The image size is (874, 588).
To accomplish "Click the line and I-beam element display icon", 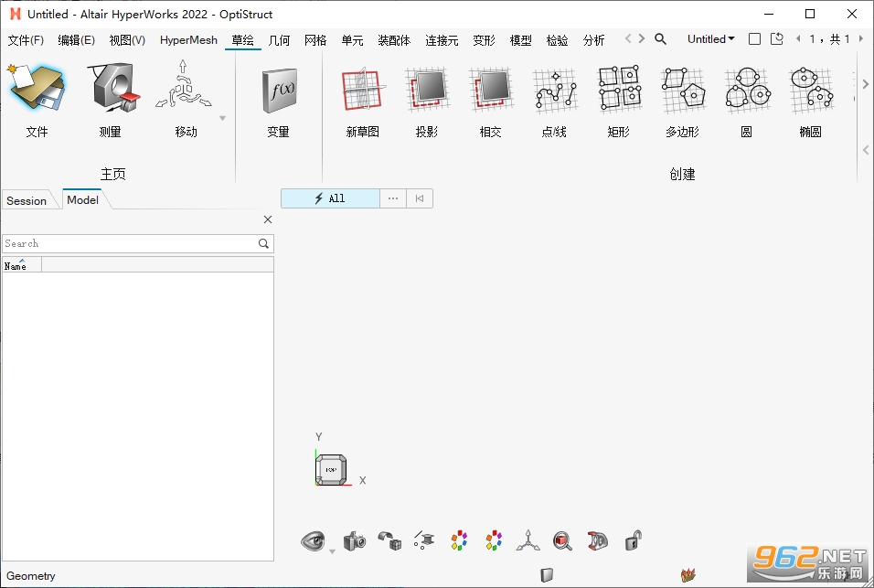I will pos(425,540).
